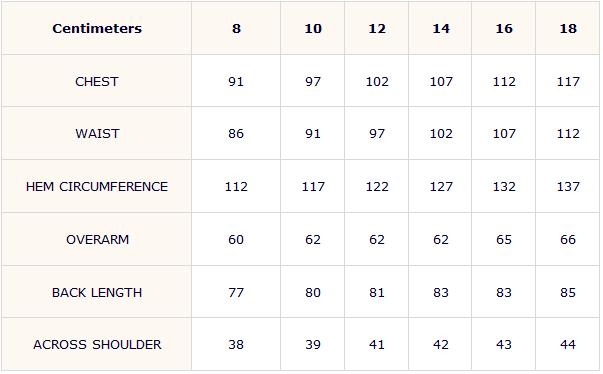The image size is (603, 374).
Task: Select the Centimeters header cell
Action: point(97,28)
